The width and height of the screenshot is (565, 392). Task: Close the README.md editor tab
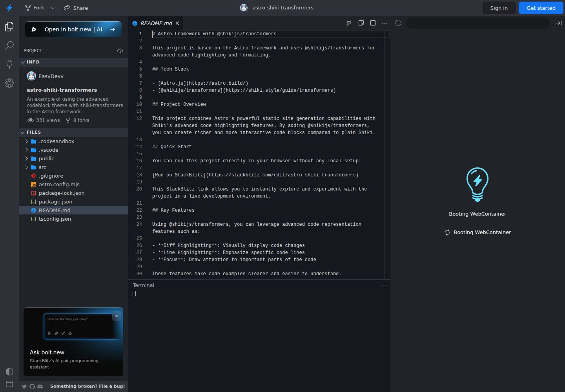click(177, 23)
